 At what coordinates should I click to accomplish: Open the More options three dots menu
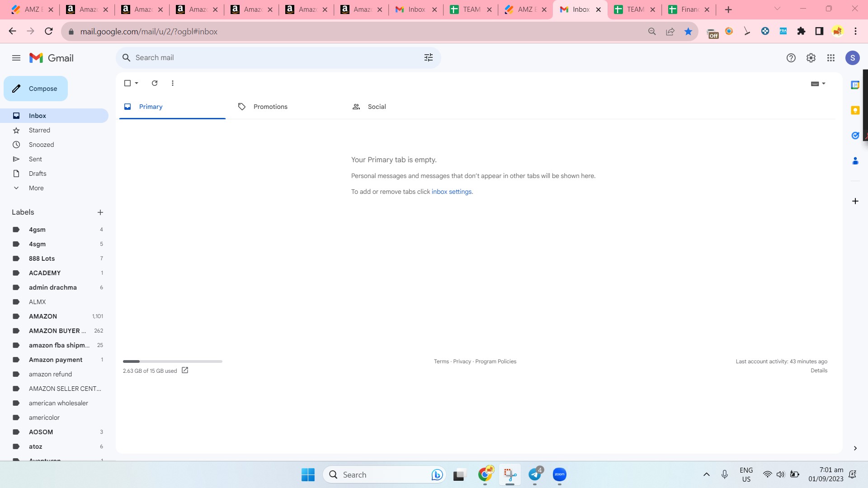coord(173,83)
